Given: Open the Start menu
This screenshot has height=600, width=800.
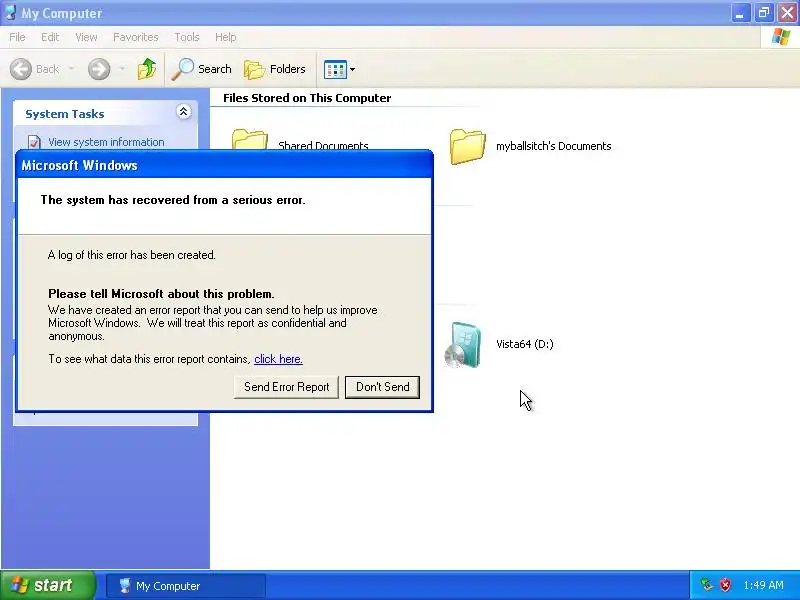Looking at the screenshot, I should [x=47, y=585].
